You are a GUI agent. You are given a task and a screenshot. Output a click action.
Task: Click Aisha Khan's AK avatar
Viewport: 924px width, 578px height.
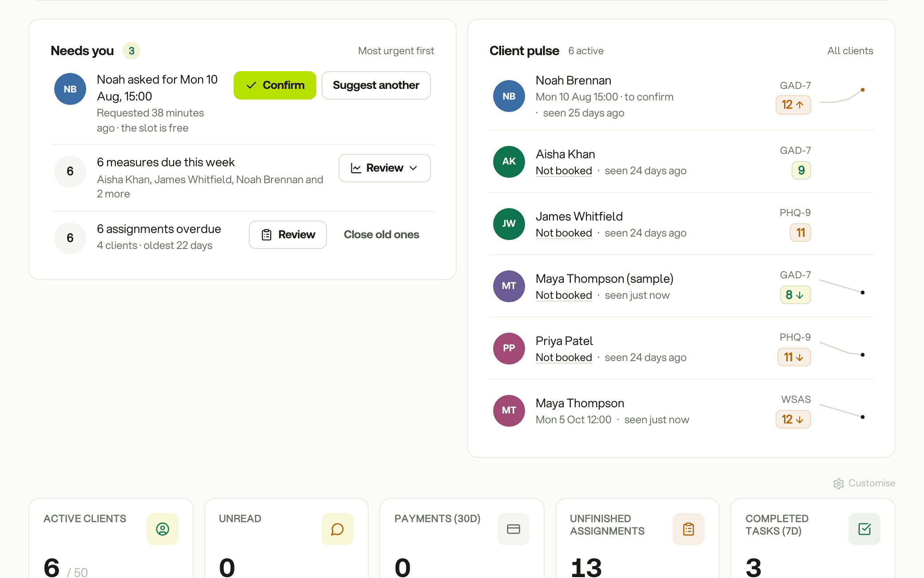(x=509, y=161)
